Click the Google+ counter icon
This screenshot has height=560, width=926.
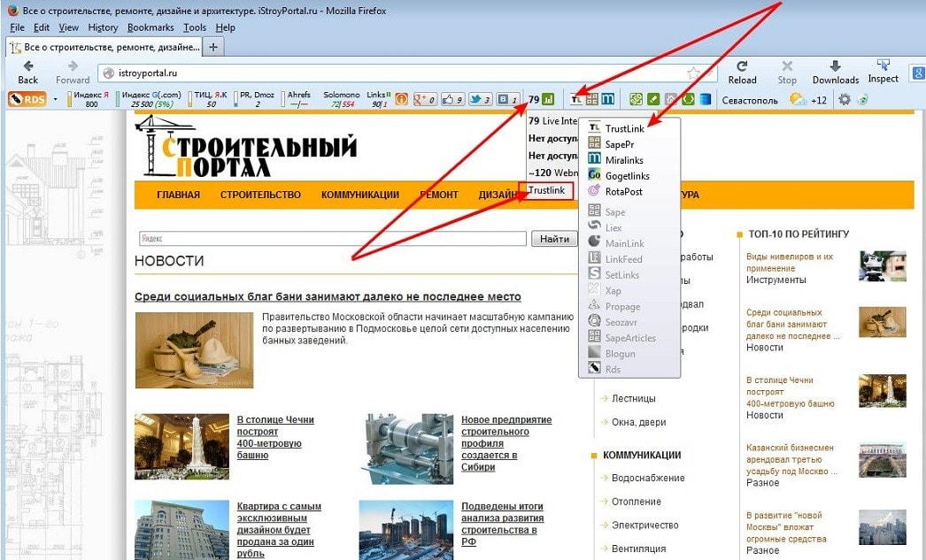click(425, 99)
